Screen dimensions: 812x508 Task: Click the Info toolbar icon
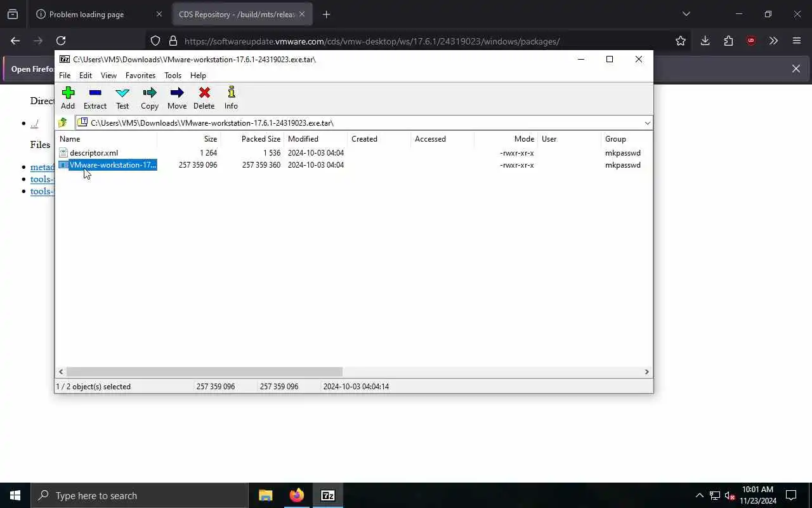[231, 98]
